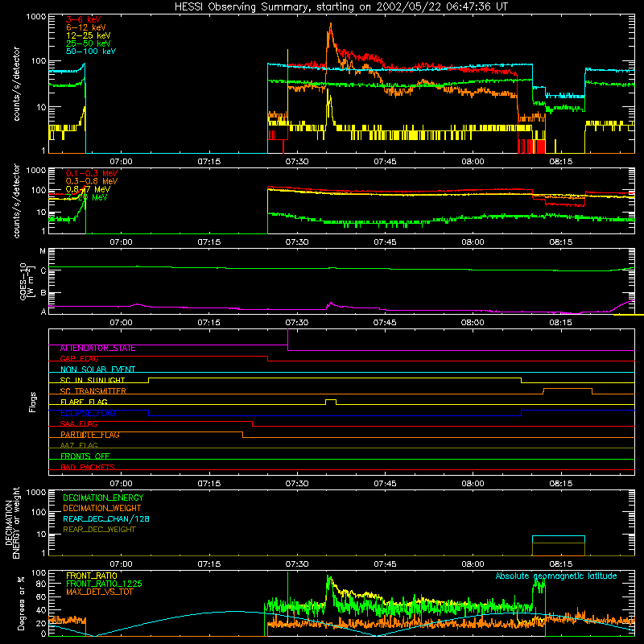This screenshot has height=644, width=644.
Task: Click the REAR_DEC_CHAN/128 legend entry
Action: 106,519
